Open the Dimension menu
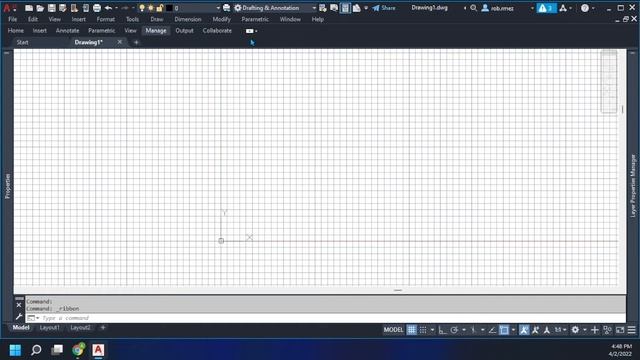 point(188,19)
